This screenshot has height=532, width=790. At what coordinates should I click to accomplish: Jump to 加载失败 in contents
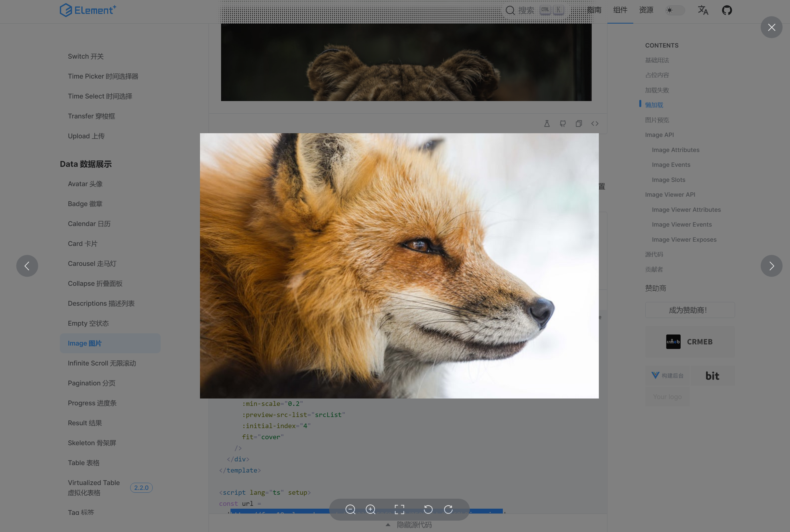(x=657, y=90)
